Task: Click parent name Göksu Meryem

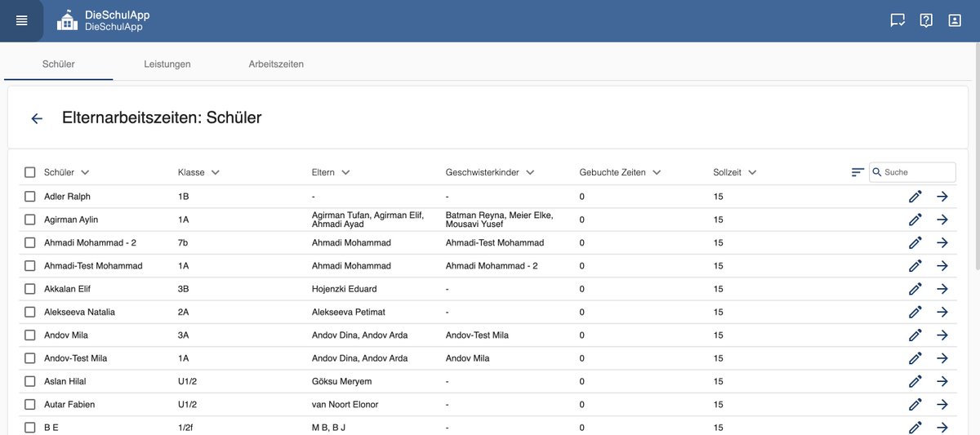Action: (x=341, y=381)
